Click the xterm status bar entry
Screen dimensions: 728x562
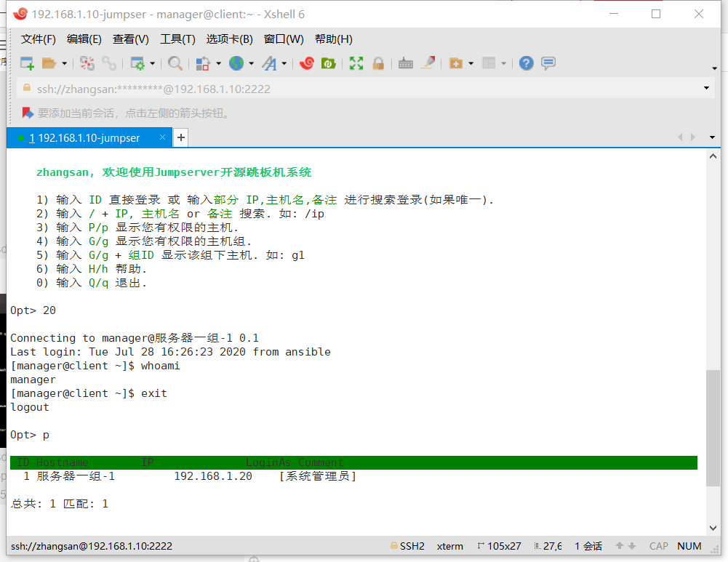point(450,546)
